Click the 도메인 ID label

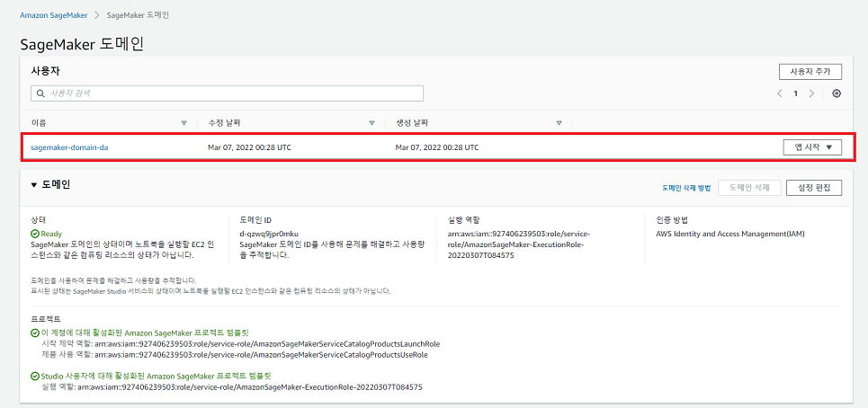tap(255, 219)
